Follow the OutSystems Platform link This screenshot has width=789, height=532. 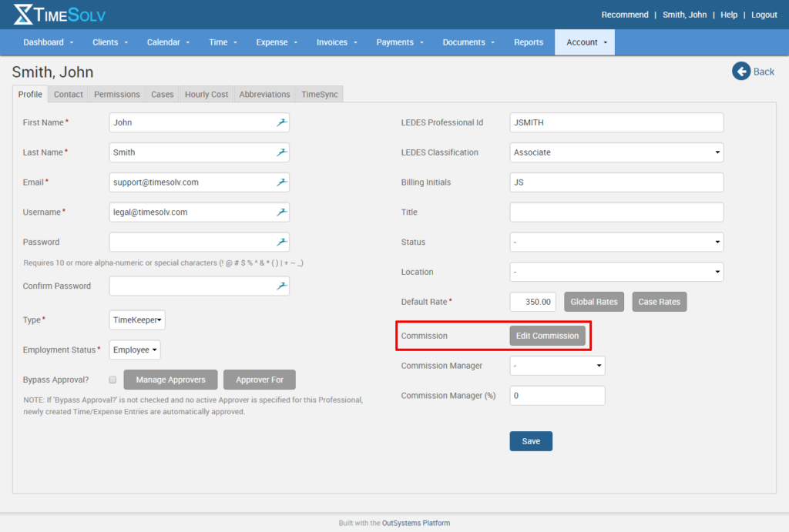pos(416,523)
